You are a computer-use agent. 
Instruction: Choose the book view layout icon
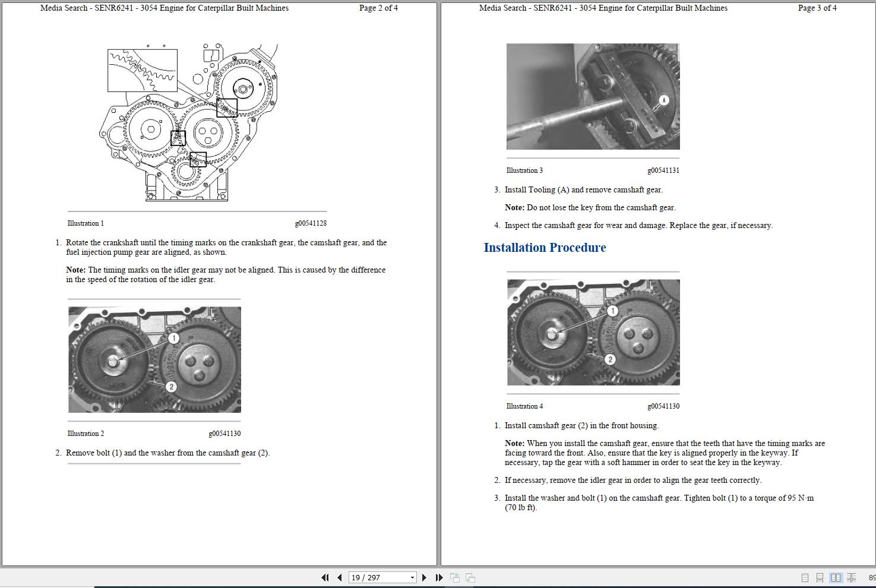[852, 577]
